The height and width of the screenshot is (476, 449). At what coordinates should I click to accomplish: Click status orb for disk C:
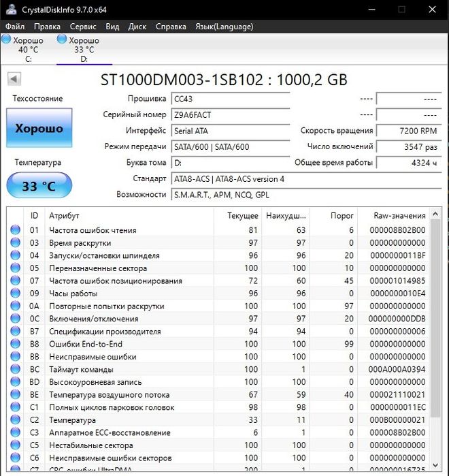point(6,39)
